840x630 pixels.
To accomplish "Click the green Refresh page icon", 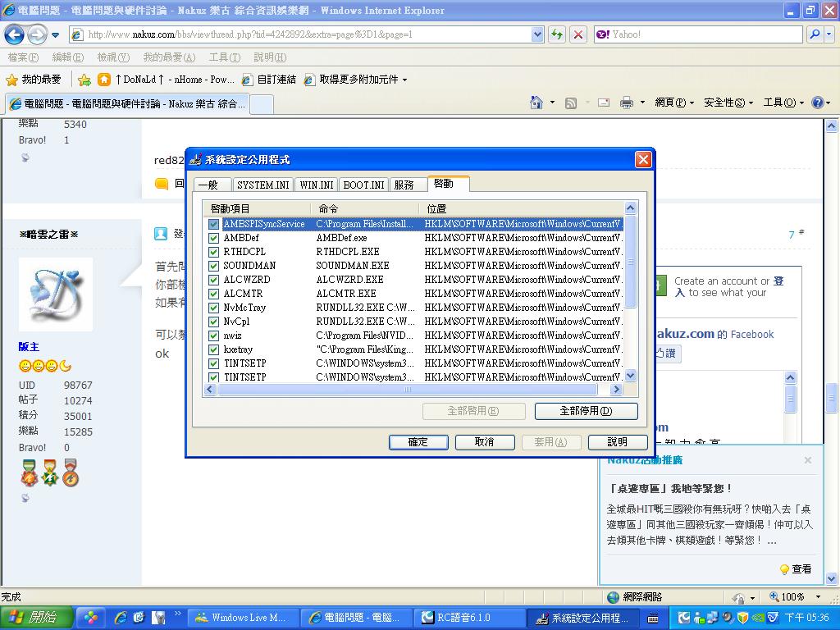I will (x=558, y=34).
